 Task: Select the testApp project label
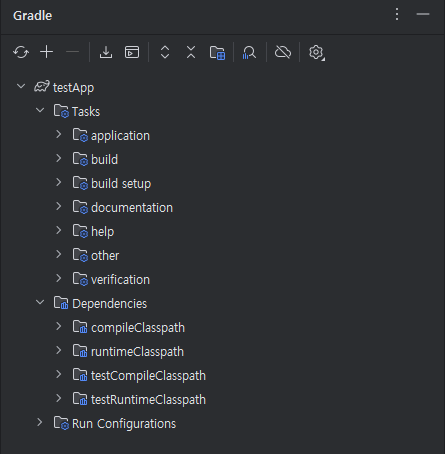[x=73, y=88]
